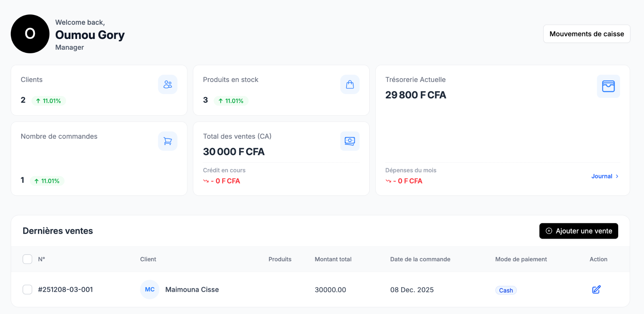Screen dimensions: 644x314
Task: Click the Cash payment mode badge
Action: point(506,290)
